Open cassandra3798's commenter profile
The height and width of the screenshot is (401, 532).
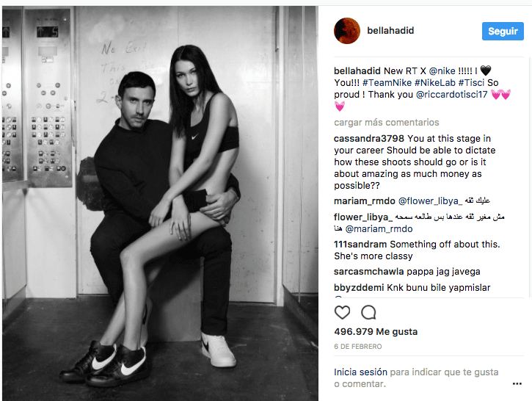[369, 139]
